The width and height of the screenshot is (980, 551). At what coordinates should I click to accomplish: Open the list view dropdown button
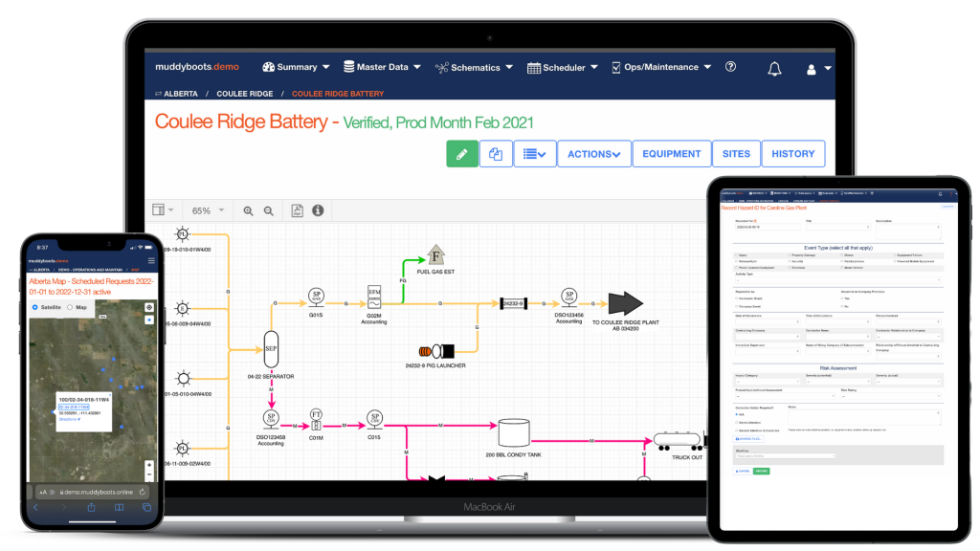[534, 154]
